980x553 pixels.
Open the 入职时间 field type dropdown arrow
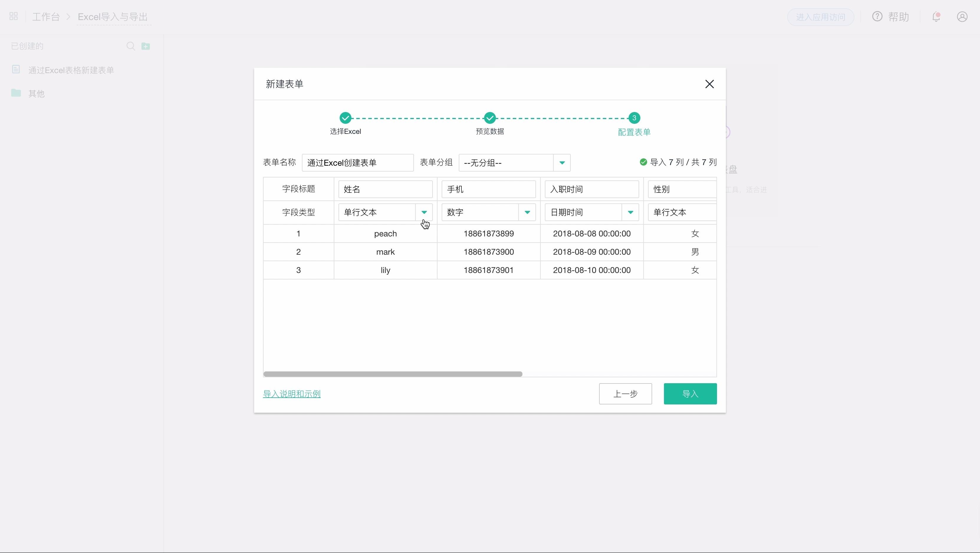click(630, 212)
